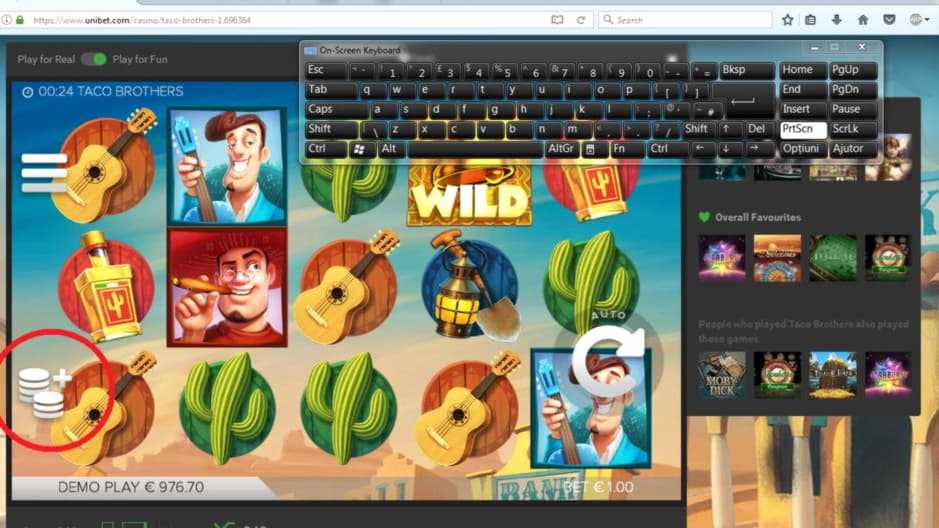Open first game thumbnail under Overall Favourites

click(722, 258)
